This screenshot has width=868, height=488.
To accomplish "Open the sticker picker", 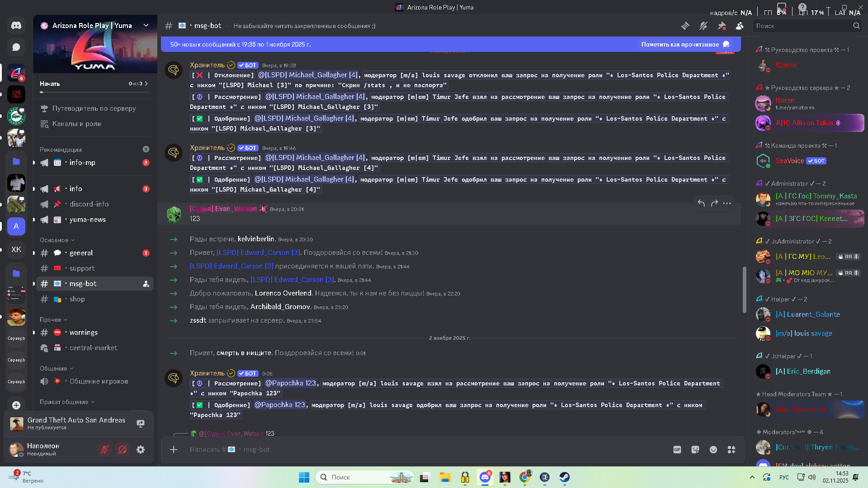I will (x=695, y=450).
